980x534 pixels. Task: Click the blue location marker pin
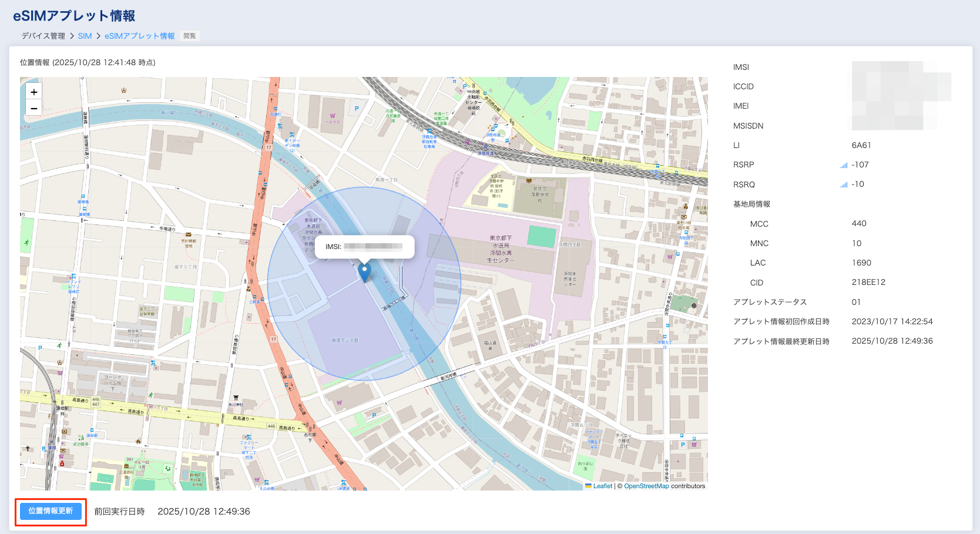point(364,272)
